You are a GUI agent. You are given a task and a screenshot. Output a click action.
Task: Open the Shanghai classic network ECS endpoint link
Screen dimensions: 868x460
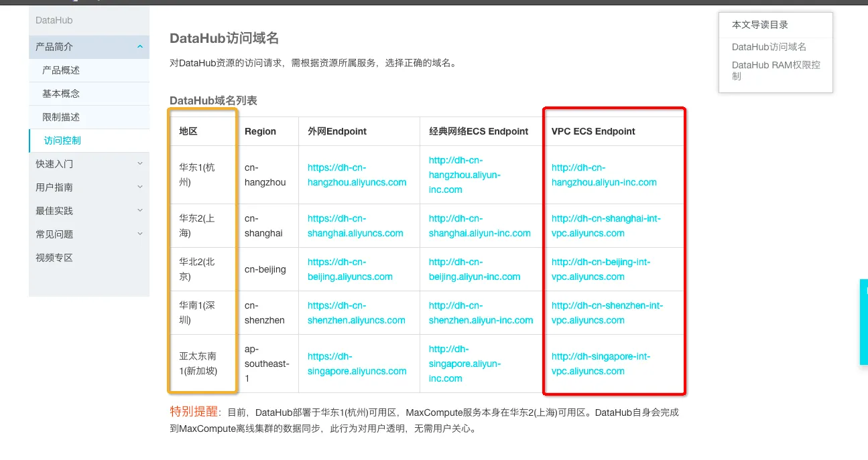tap(480, 226)
